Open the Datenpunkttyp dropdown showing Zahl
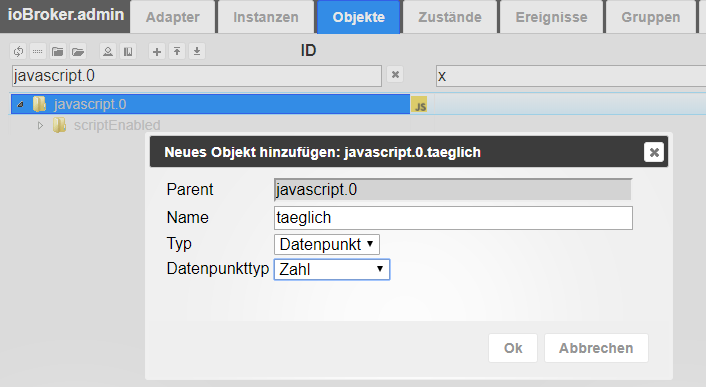Viewport: 706px width, 387px height. (332, 269)
